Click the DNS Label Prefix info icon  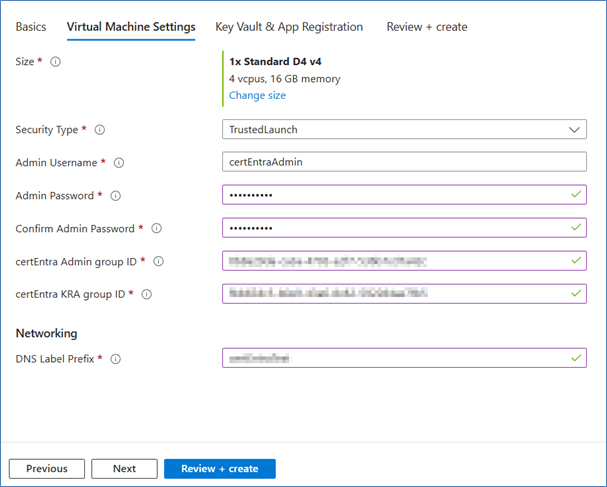pos(116,359)
